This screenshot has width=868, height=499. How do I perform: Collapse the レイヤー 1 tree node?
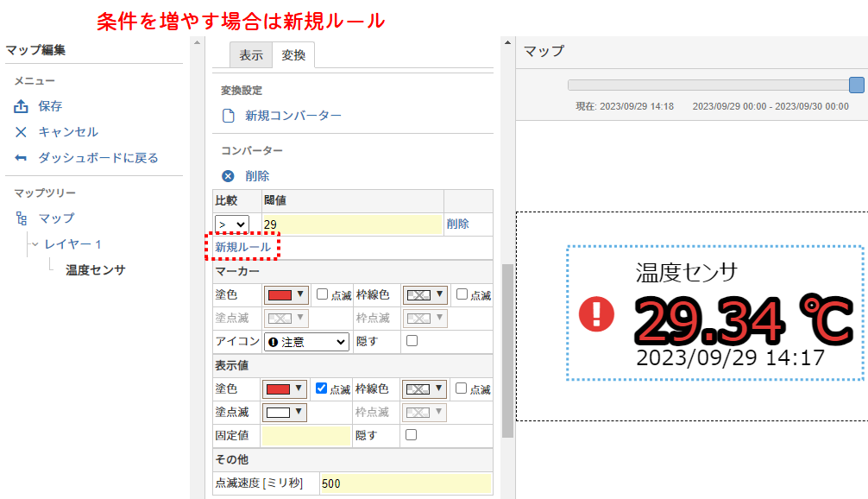coord(35,244)
